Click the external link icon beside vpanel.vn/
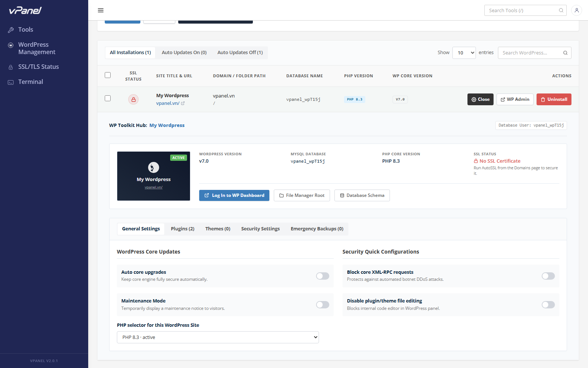The image size is (588, 368). [183, 103]
